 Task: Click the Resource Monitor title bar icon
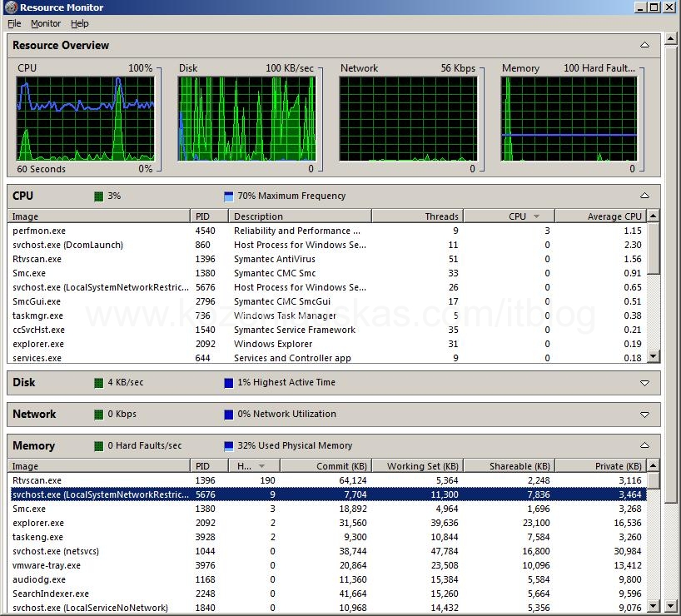tap(11, 7)
